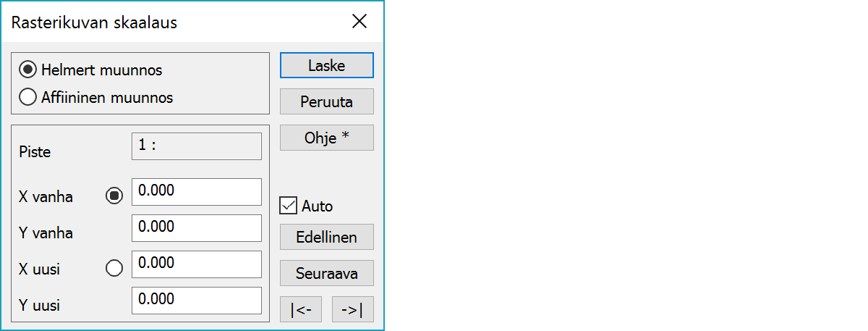Focus the X vanha value field
The height and width of the screenshot is (331, 868).
196,192
